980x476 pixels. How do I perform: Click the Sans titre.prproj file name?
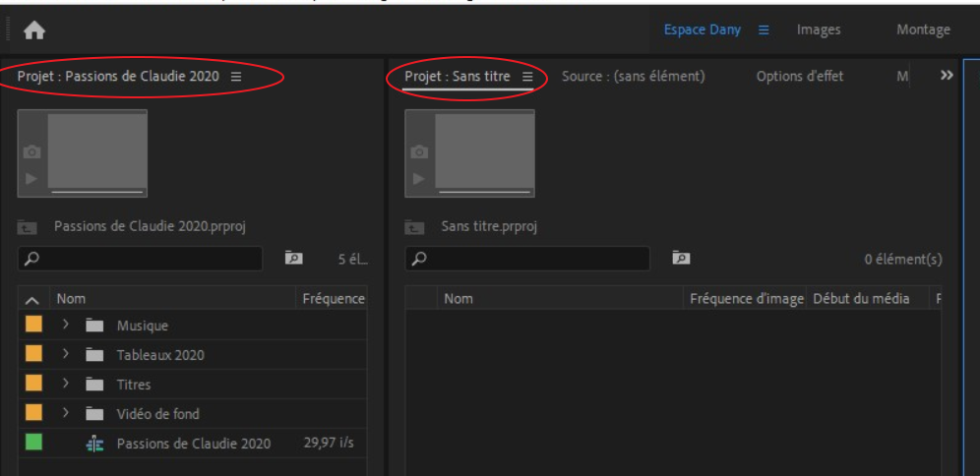click(489, 226)
